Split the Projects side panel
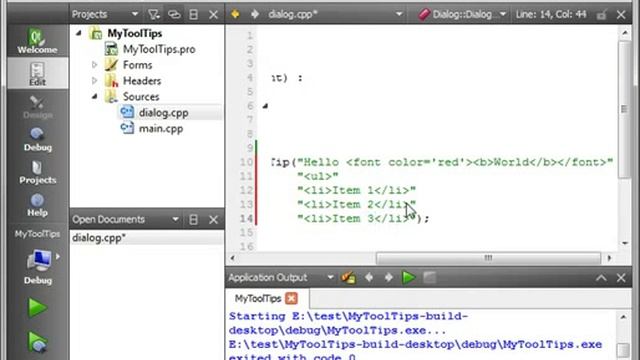This screenshot has width=640, height=360. click(193, 15)
